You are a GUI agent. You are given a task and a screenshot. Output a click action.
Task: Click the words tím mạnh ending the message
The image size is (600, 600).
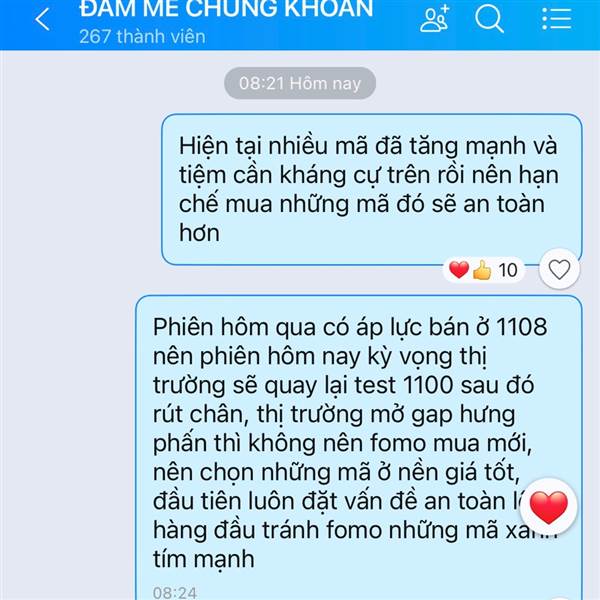pyautogui.click(x=204, y=559)
